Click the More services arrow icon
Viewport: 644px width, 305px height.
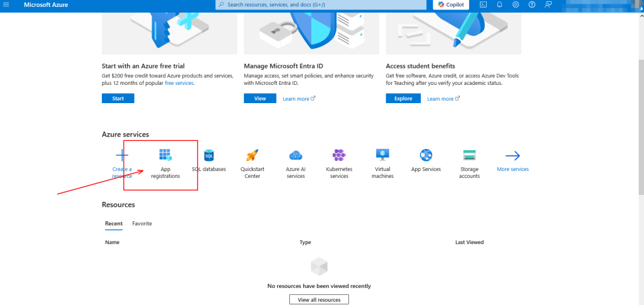tap(513, 155)
